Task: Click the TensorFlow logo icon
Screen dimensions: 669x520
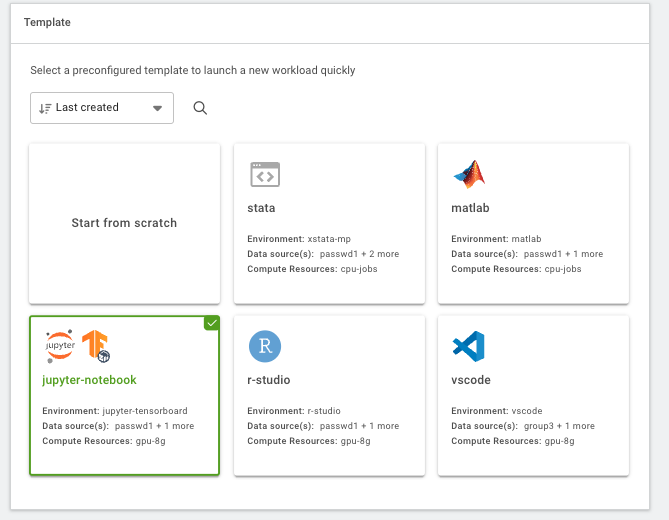Action: (x=96, y=346)
